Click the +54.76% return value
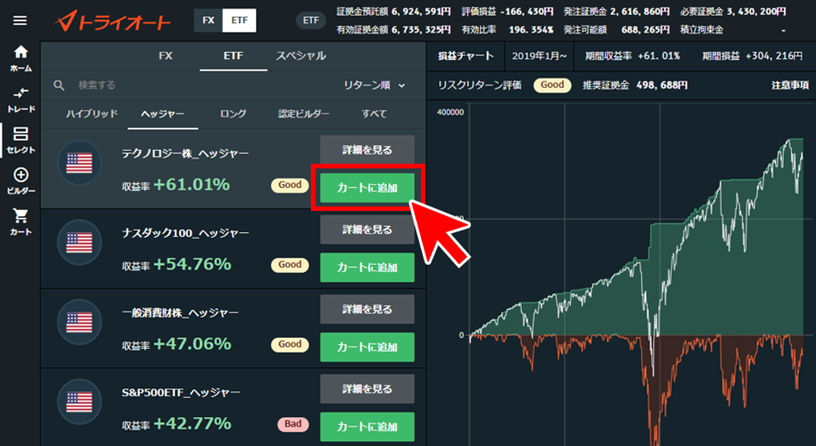Viewport: 816px width, 446px height. click(x=192, y=264)
